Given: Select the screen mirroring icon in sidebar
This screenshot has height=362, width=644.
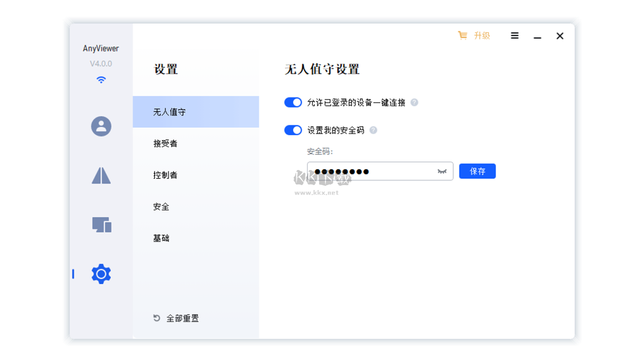Looking at the screenshot, I should point(101,175).
